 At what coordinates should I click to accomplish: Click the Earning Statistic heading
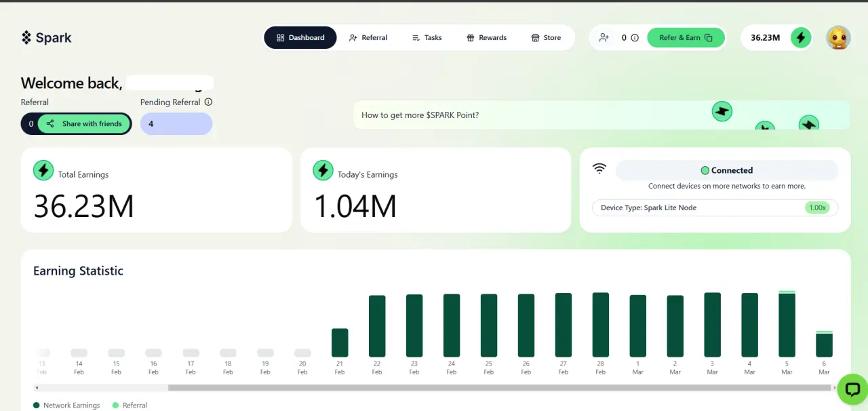(x=79, y=271)
